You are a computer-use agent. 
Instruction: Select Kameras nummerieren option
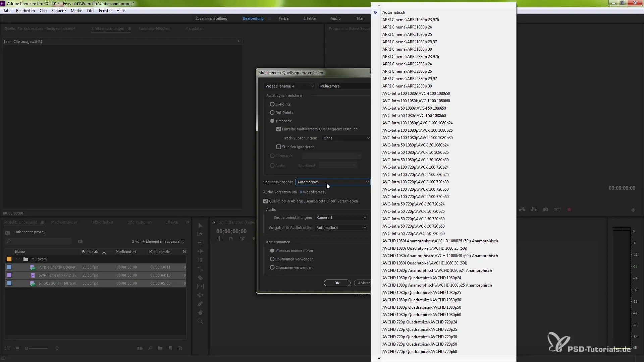click(272, 251)
